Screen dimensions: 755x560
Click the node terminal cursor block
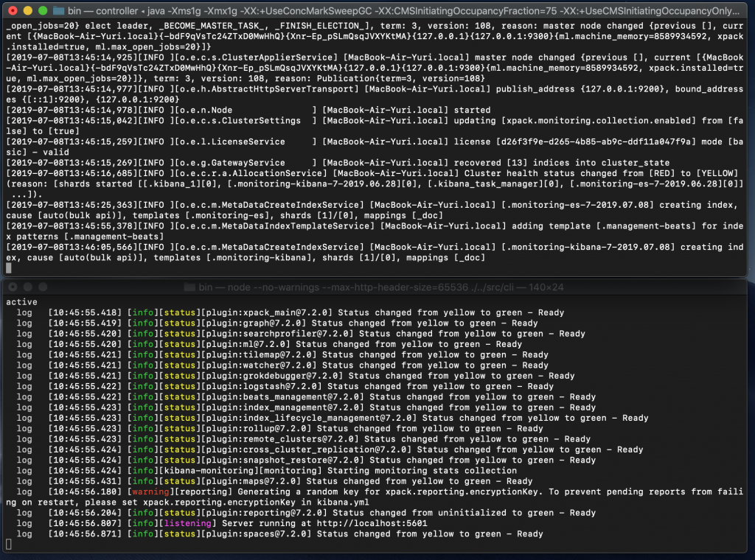(x=8, y=544)
